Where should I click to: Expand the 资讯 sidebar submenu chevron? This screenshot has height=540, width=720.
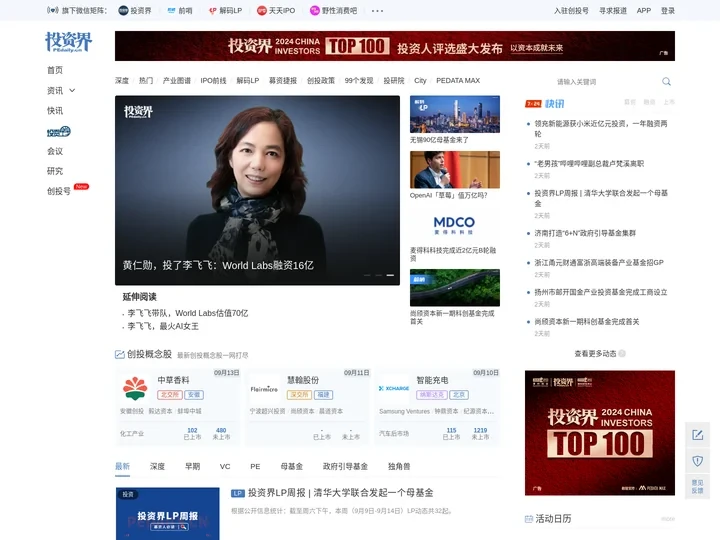[x=72, y=90]
